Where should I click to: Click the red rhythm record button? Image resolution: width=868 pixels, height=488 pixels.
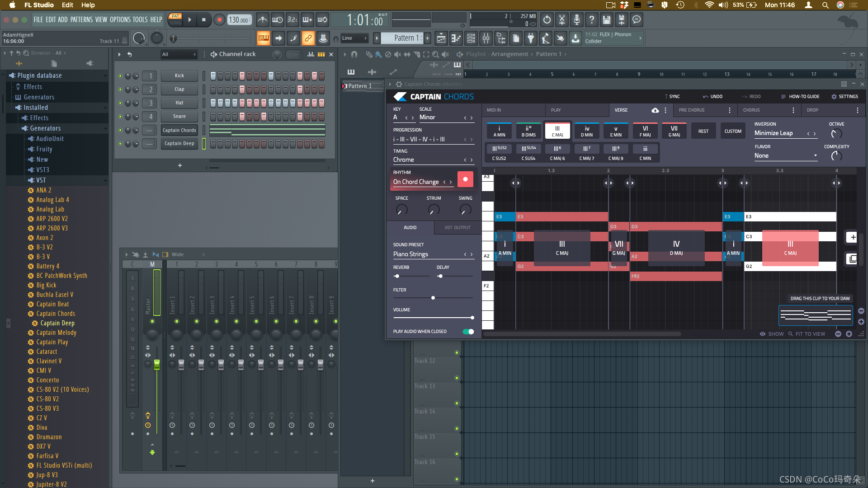465,179
